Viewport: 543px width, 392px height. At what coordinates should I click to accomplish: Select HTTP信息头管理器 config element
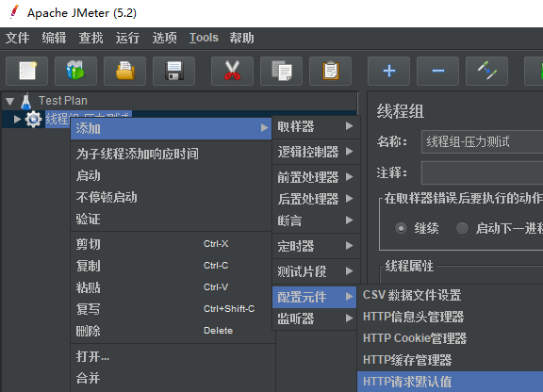pyautogui.click(x=451, y=317)
